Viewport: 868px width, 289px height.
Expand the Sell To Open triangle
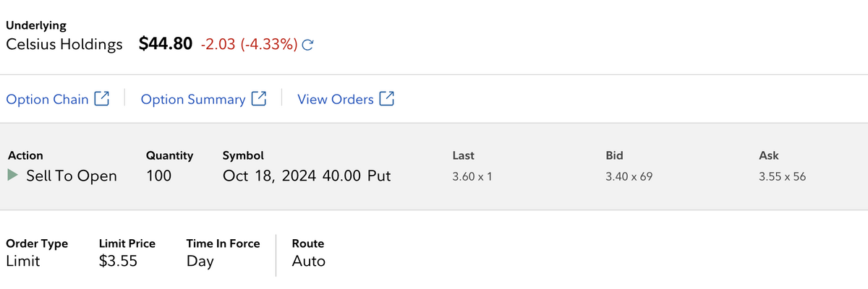(12, 175)
